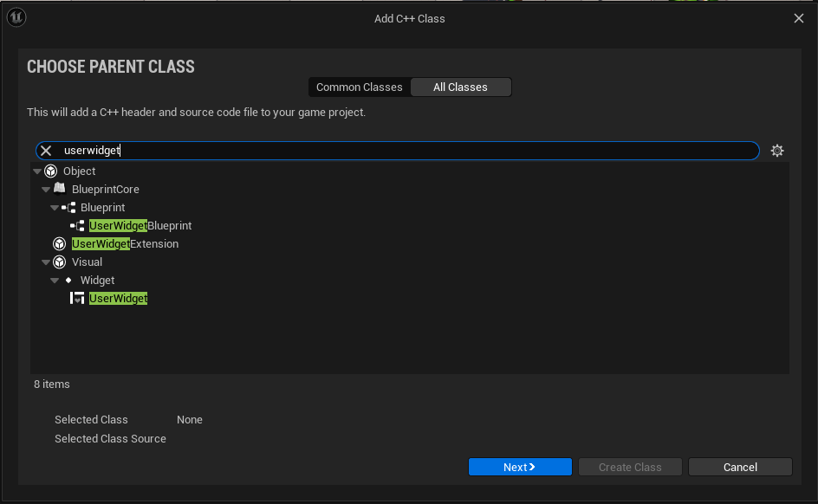Click the UserWidgetBlueprint class icon
Screen dimensions: 818x504
coord(77,226)
